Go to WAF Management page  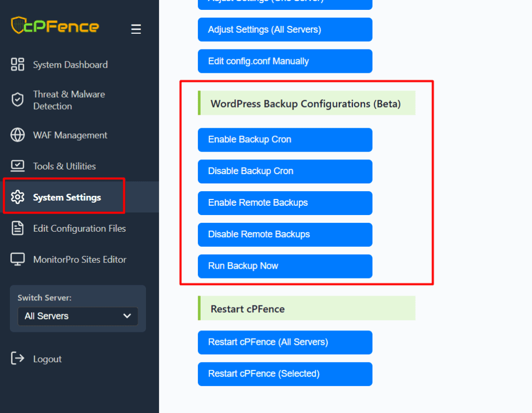[70, 135]
